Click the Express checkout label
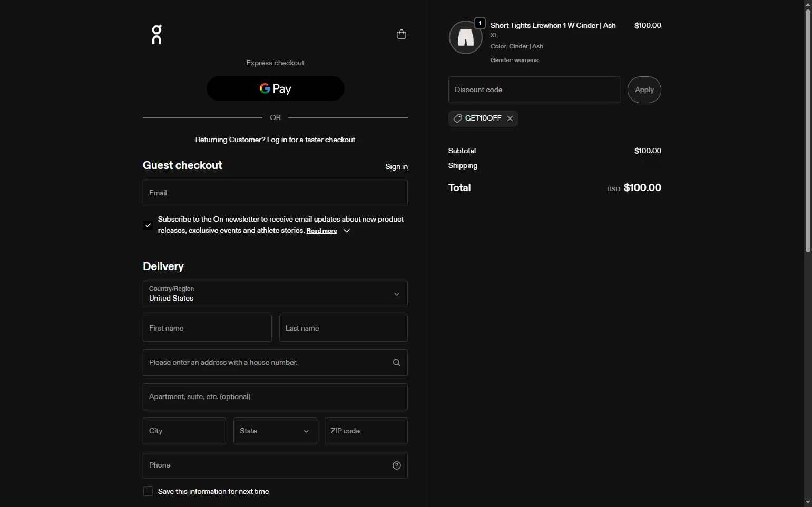Image resolution: width=812 pixels, height=507 pixels. [x=275, y=63]
